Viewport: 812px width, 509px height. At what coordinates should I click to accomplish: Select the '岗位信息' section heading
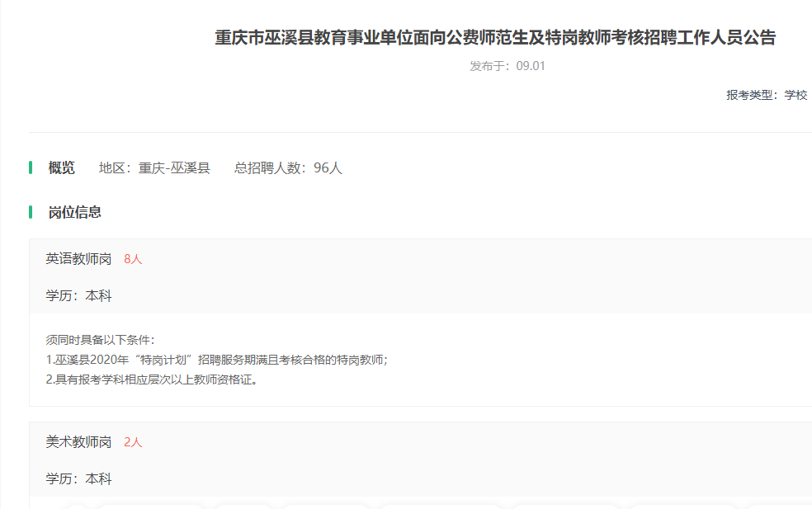coord(74,212)
